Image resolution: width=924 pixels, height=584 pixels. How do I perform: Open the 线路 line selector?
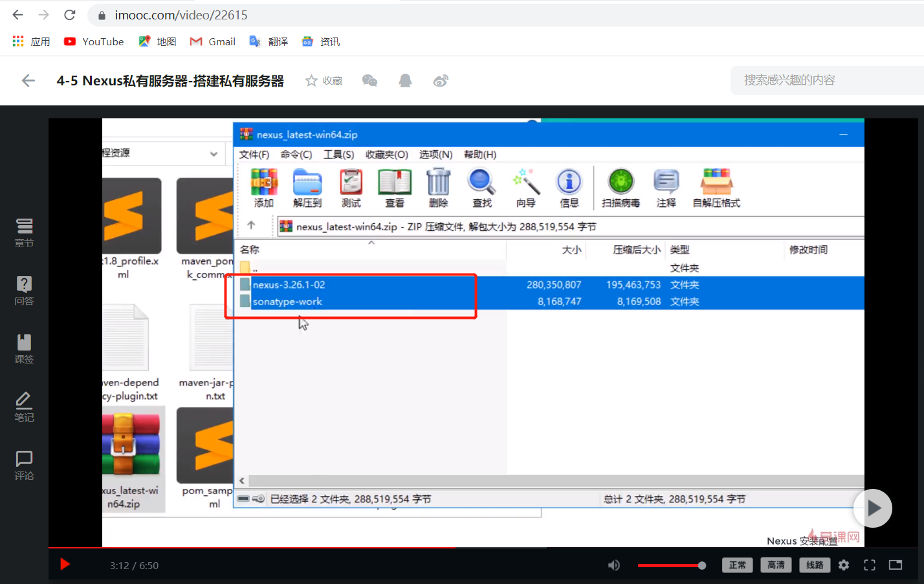[815, 565]
